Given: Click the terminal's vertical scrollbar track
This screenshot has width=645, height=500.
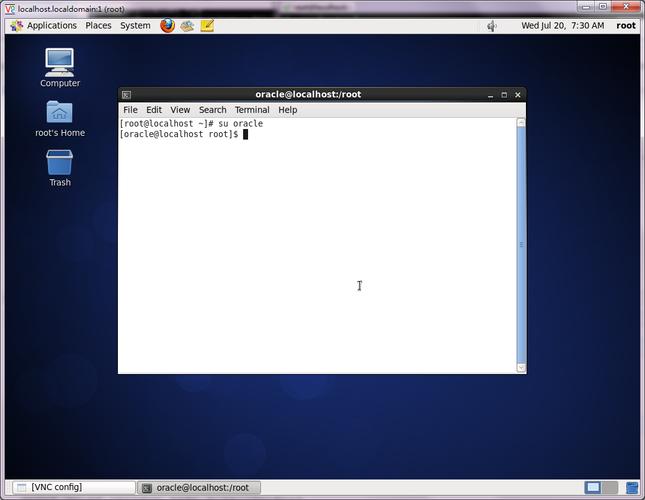Looking at the screenshot, I should [x=521, y=300].
